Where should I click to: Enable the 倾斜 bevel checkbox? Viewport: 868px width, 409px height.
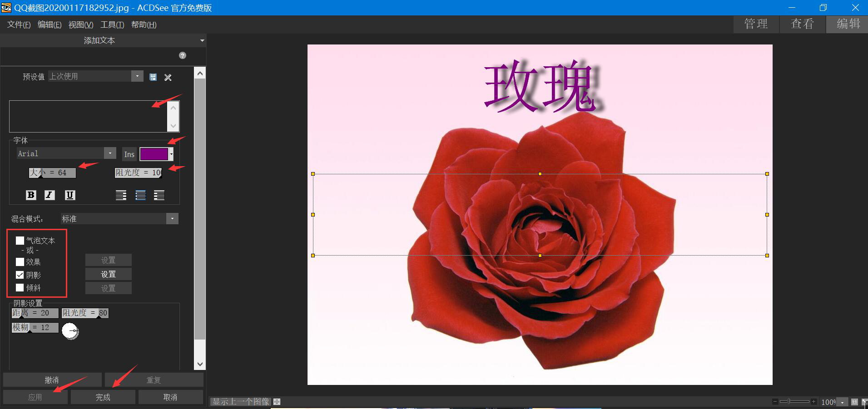pyautogui.click(x=20, y=288)
